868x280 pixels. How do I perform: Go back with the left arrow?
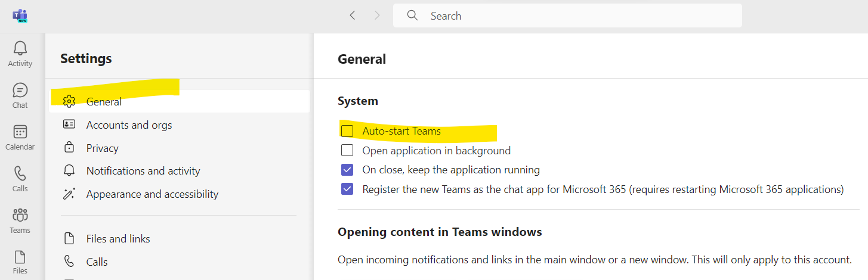[353, 15]
